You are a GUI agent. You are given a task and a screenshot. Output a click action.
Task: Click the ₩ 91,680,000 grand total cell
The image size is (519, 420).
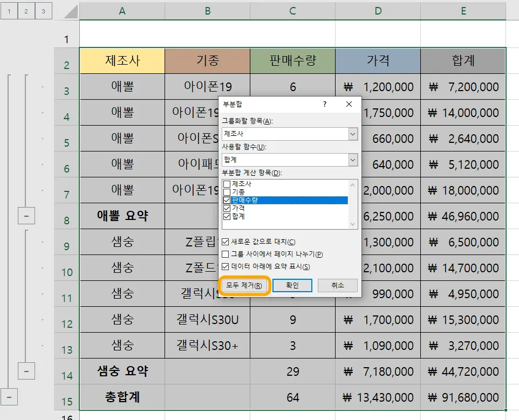pyautogui.click(x=463, y=397)
